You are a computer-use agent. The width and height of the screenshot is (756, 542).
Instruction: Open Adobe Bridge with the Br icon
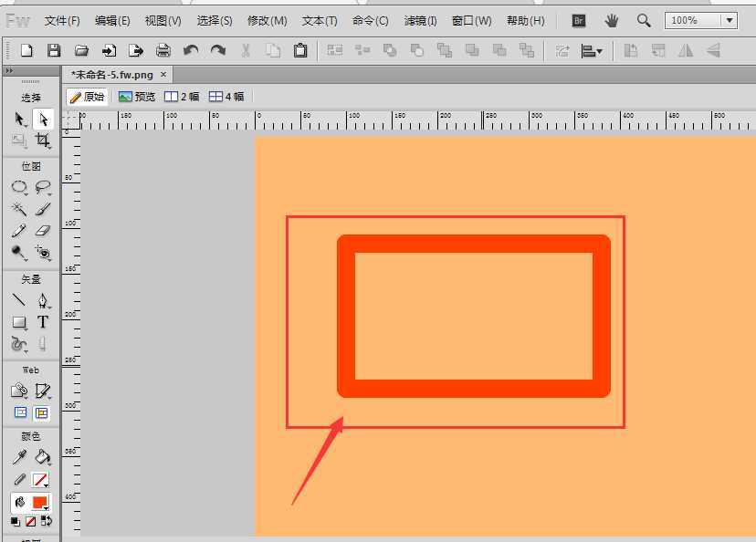(578, 20)
